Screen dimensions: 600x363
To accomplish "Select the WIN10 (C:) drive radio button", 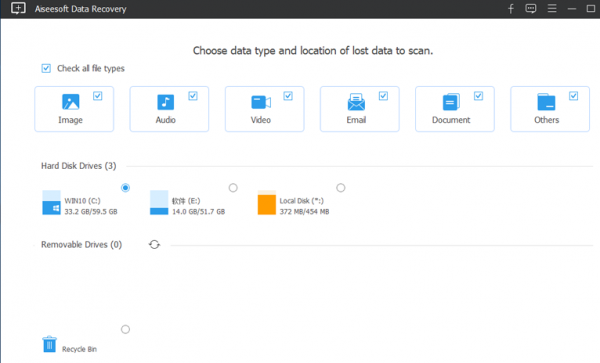I will point(125,188).
